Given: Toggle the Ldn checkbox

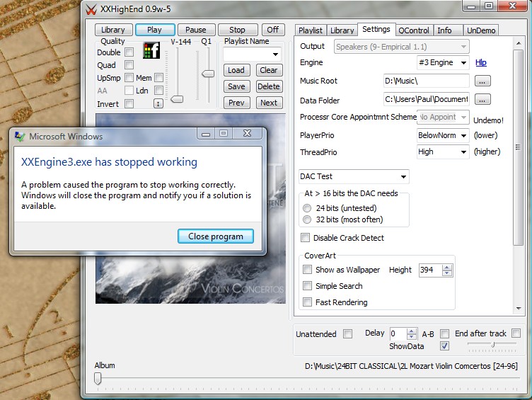Looking at the screenshot, I should pyautogui.click(x=158, y=90).
